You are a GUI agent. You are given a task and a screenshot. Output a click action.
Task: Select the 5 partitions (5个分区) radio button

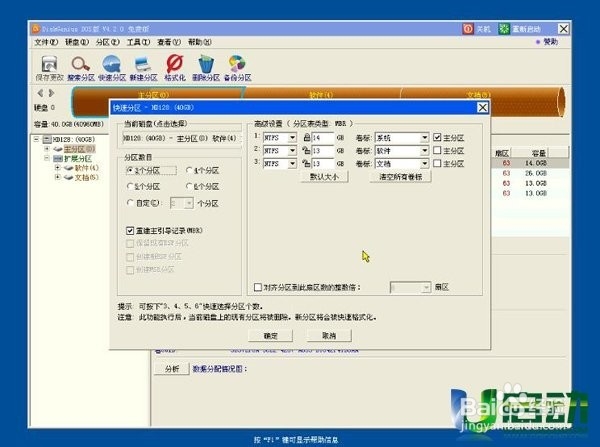coord(130,186)
